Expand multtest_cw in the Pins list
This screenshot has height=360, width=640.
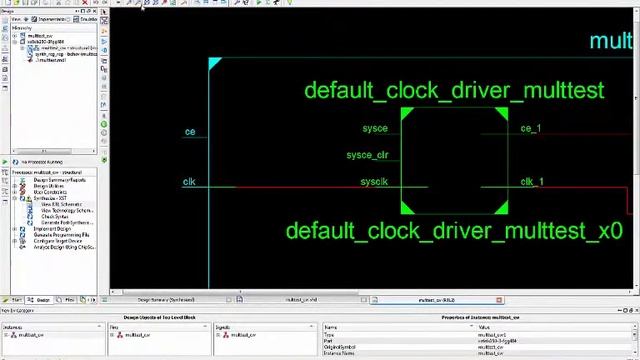click(x=112, y=335)
